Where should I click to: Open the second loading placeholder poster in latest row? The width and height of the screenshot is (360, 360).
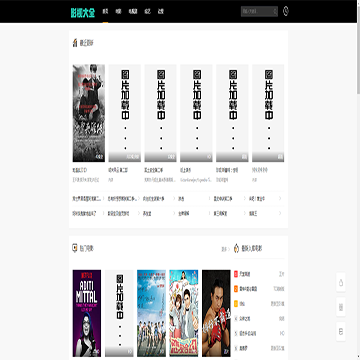(x=125, y=113)
